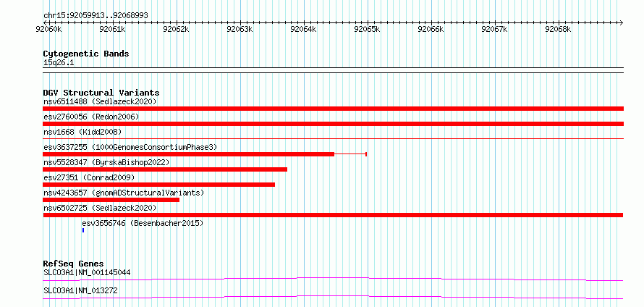Viewport: 644px width, 307px height.
Task: Select the red bar of nsv6502725
Action: (x=333, y=215)
